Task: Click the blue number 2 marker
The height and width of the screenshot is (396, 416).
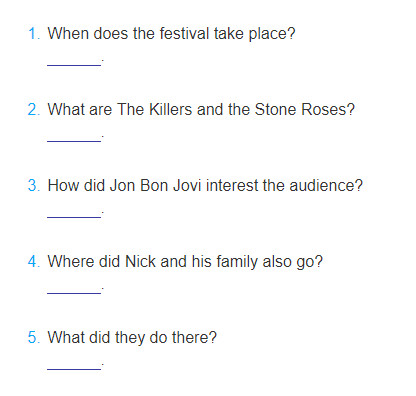Action: [x=34, y=109]
